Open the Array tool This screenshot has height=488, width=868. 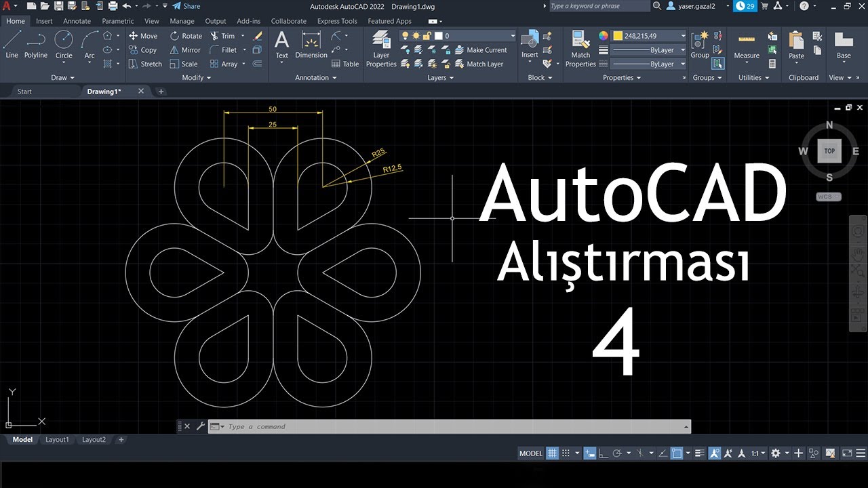[x=224, y=64]
